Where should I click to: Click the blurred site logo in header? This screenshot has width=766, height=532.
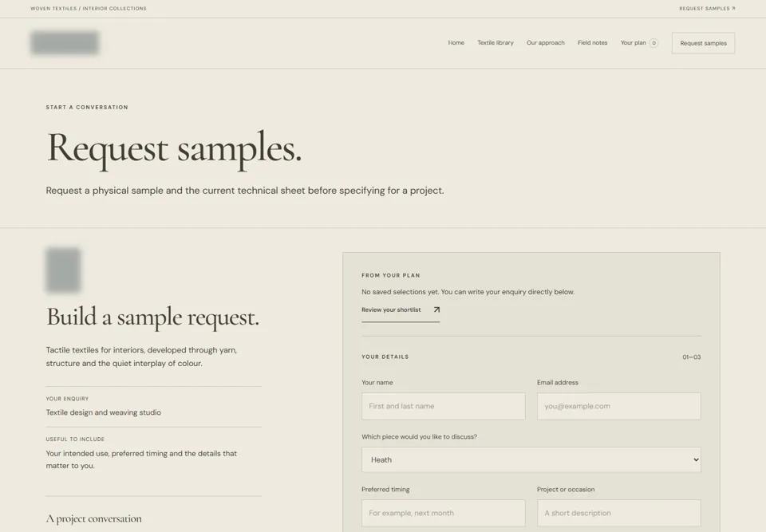point(65,42)
